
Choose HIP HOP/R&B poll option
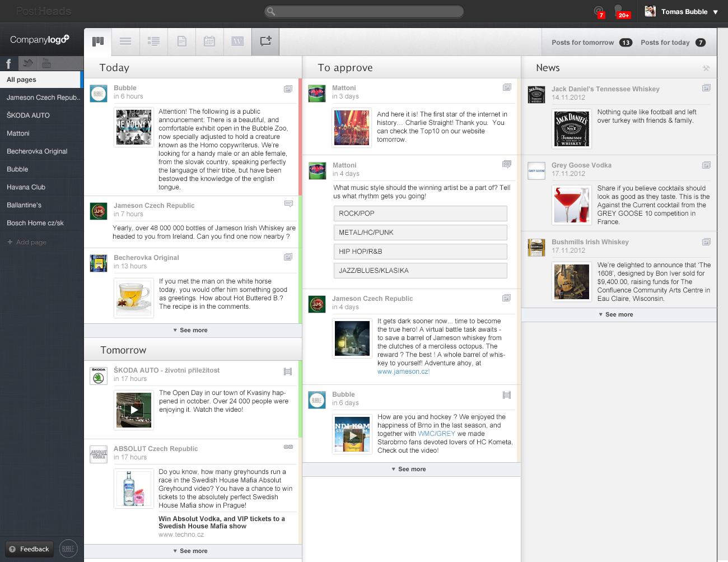tap(421, 252)
